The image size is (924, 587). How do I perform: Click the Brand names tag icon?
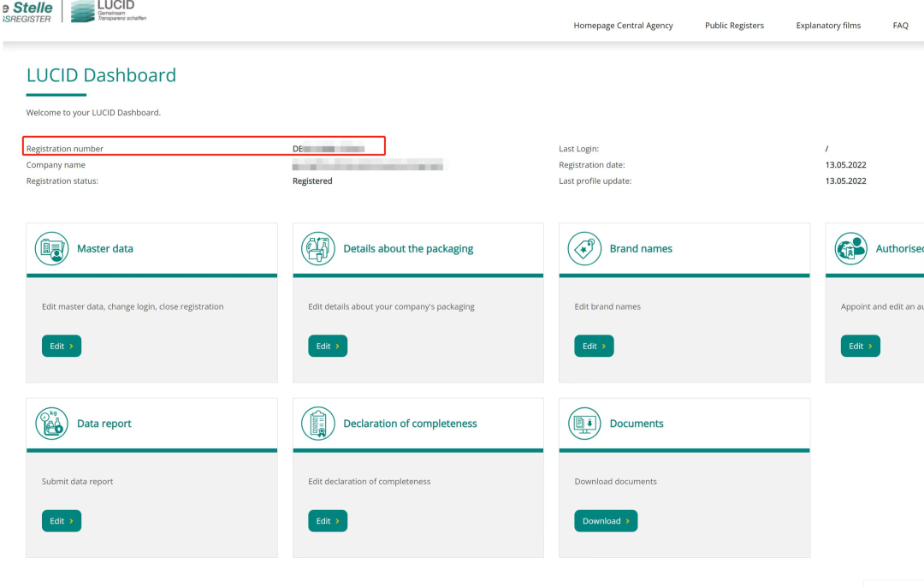(x=584, y=249)
